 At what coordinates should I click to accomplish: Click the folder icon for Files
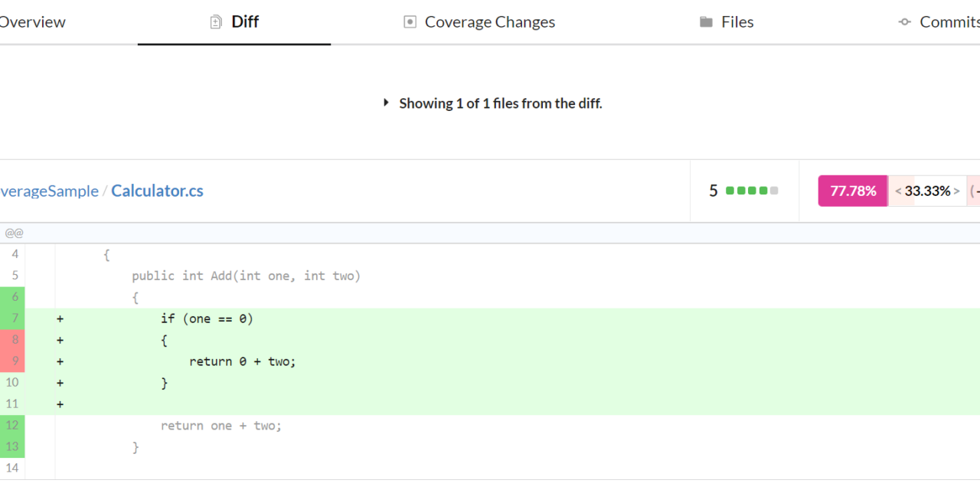pos(706,22)
